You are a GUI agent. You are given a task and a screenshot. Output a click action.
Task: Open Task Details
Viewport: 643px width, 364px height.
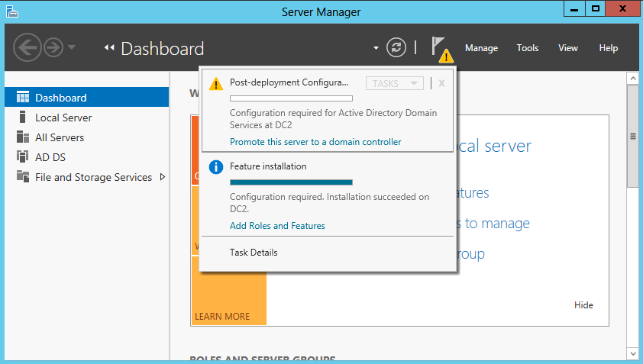coord(254,253)
